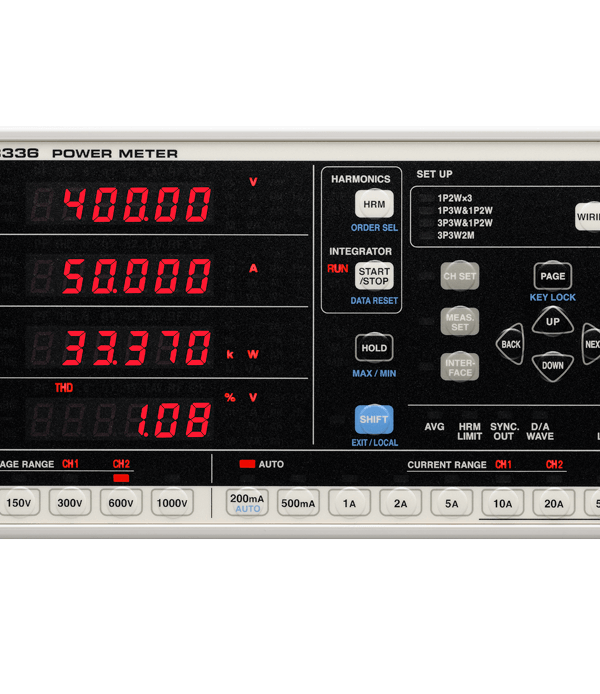Click the HRM LIMIT label
The image size is (600, 694).
(469, 432)
